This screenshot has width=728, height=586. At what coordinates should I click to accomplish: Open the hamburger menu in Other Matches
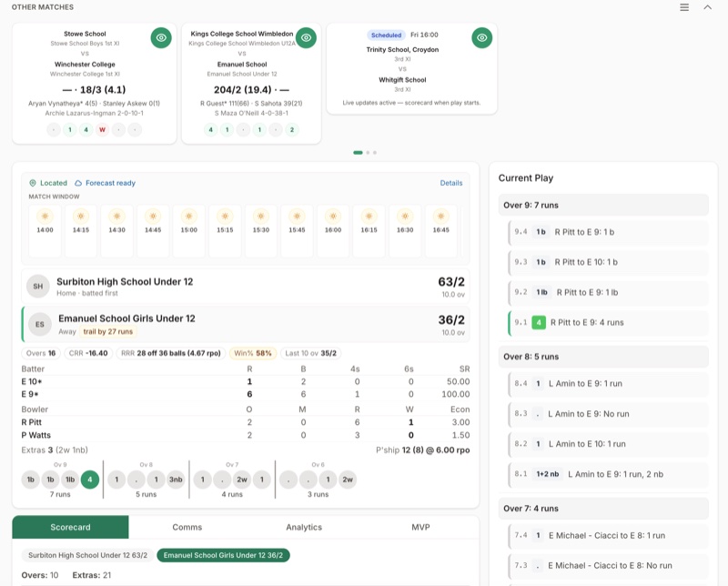coord(684,7)
